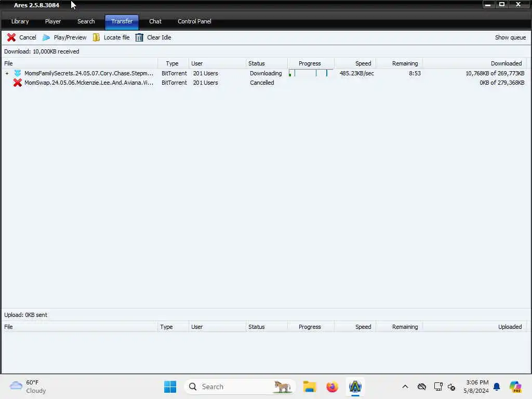
Task: Click the download Progress column header
Action: point(311,63)
